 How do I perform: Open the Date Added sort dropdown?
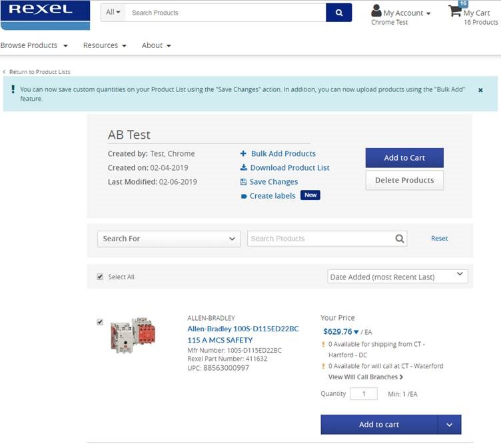(x=398, y=277)
